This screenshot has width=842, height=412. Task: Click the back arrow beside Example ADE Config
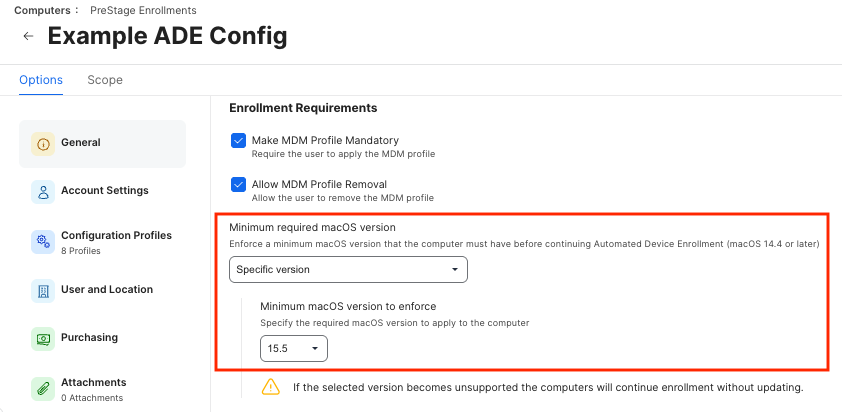[x=28, y=37]
